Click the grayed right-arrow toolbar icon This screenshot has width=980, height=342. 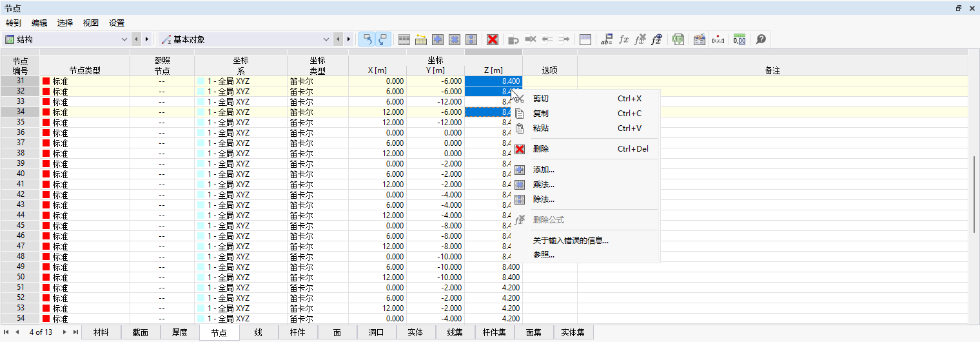pyautogui.click(x=564, y=39)
